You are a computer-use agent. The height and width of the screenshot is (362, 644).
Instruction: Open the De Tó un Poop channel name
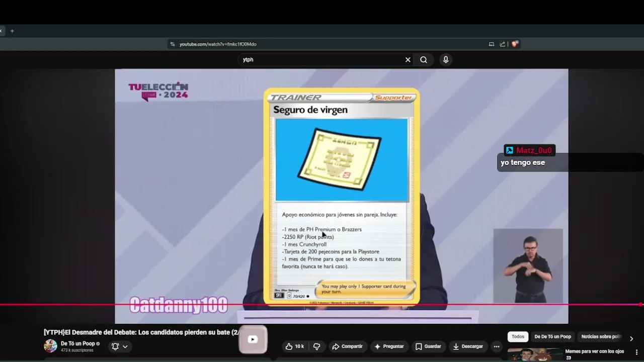(77, 344)
